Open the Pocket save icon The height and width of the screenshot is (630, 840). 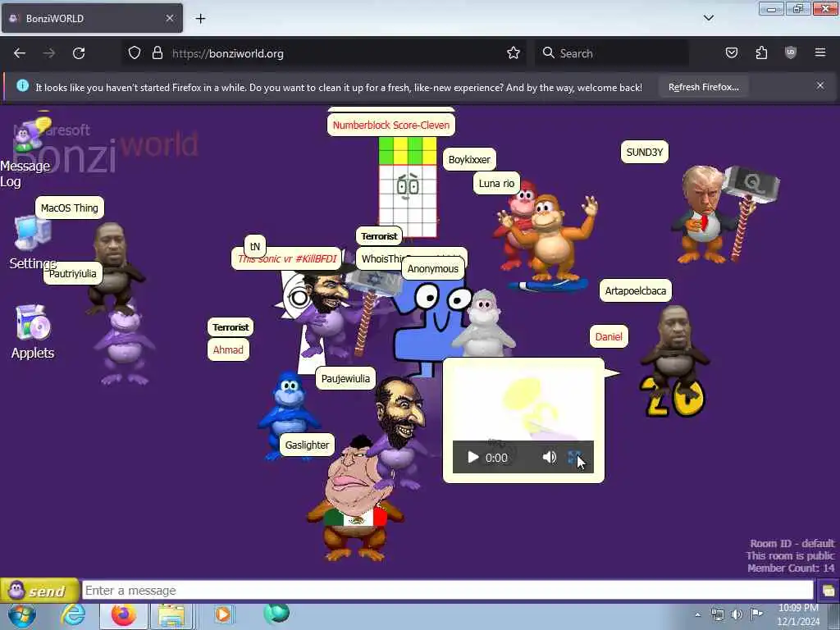731,53
